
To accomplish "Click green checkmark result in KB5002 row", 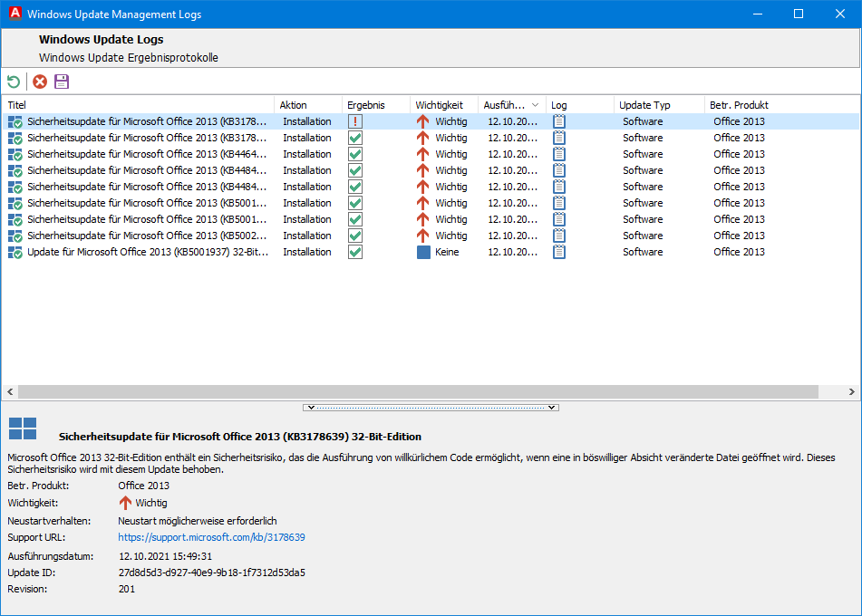I will pos(355,236).
